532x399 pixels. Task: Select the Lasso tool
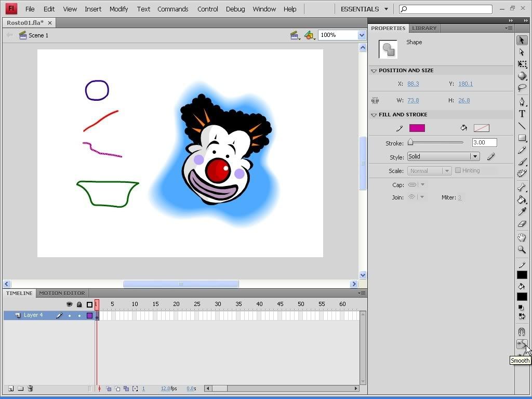(522, 88)
